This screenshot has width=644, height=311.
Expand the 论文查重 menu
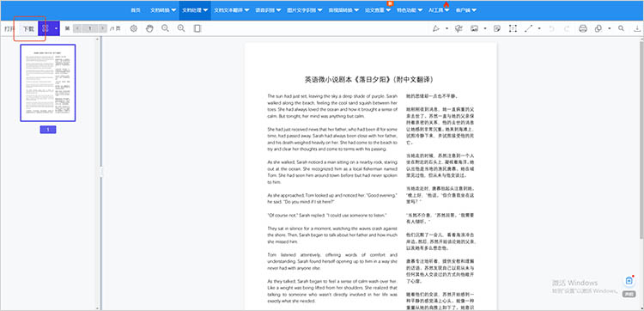click(x=378, y=10)
